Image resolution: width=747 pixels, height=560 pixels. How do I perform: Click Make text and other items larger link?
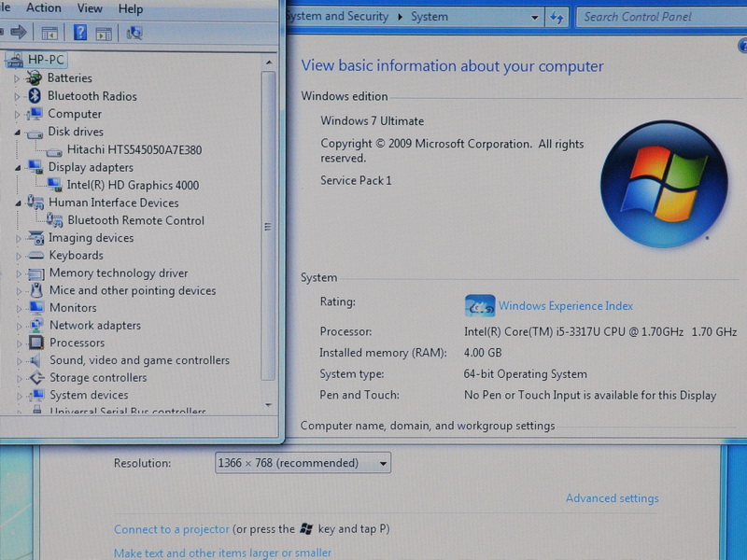coord(222,553)
